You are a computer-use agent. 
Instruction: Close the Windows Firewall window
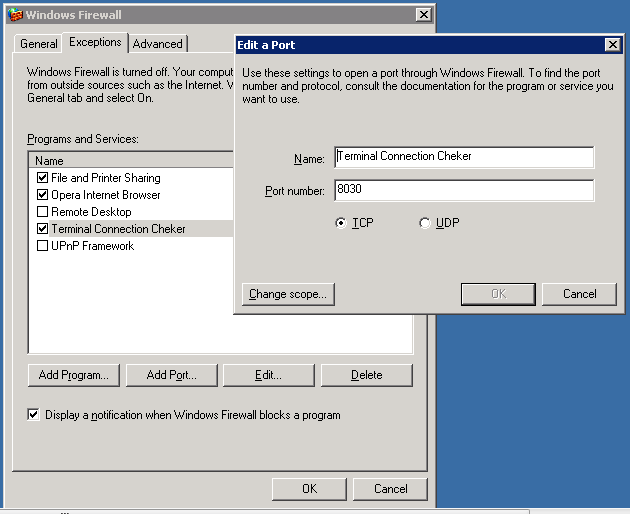click(x=424, y=15)
